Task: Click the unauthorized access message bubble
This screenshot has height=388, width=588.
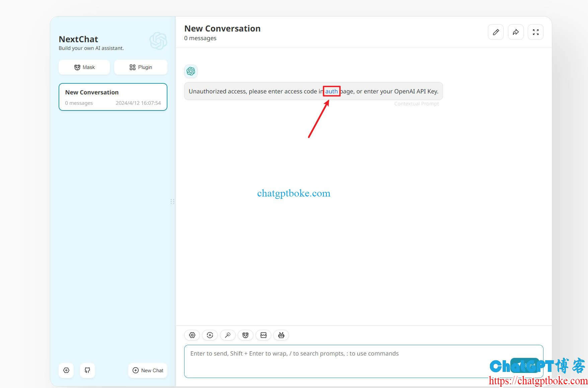Action: (313, 91)
